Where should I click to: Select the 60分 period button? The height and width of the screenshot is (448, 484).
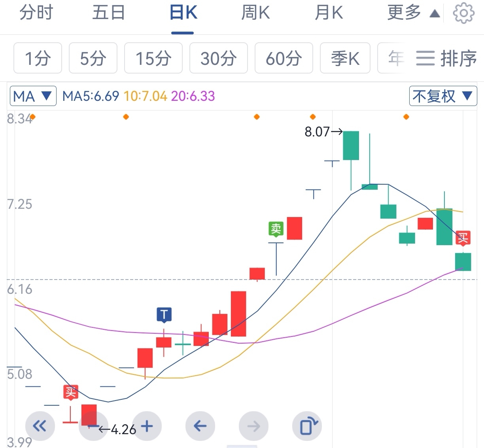coord(284,59)
